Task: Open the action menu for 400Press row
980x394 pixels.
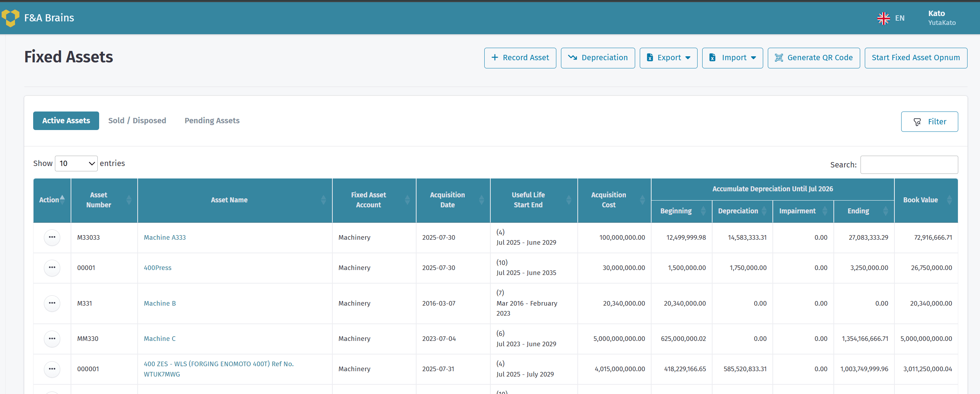Action: click(x=52, y=268)
